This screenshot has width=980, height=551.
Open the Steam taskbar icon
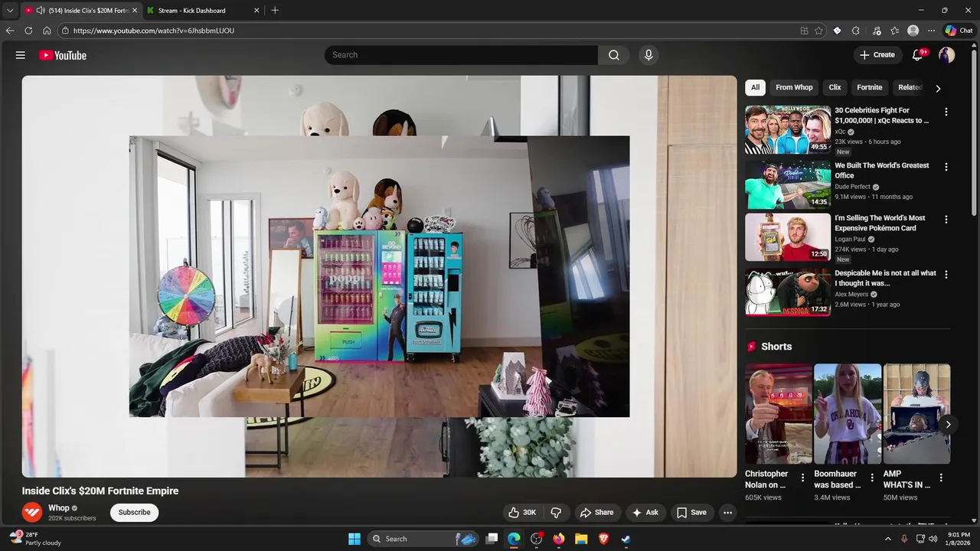click(x=626, y=539)
